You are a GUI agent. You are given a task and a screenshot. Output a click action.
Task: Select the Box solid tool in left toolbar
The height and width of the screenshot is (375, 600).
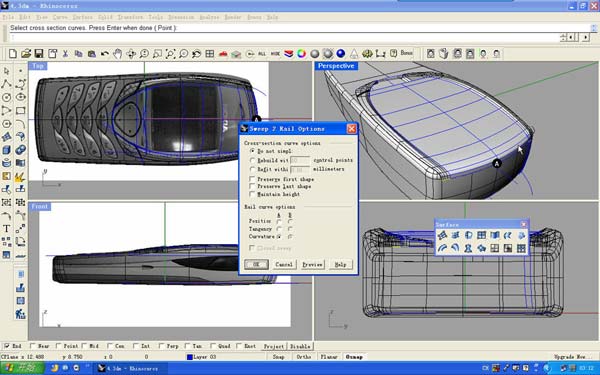tap(7, 150)
